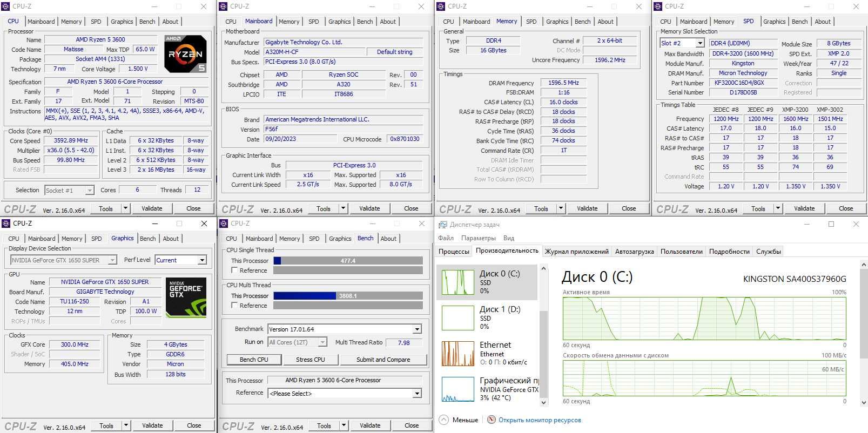Open the Журнал приложений tab
The height and width of the screenshot is (433, 868).
pos(576,251)
